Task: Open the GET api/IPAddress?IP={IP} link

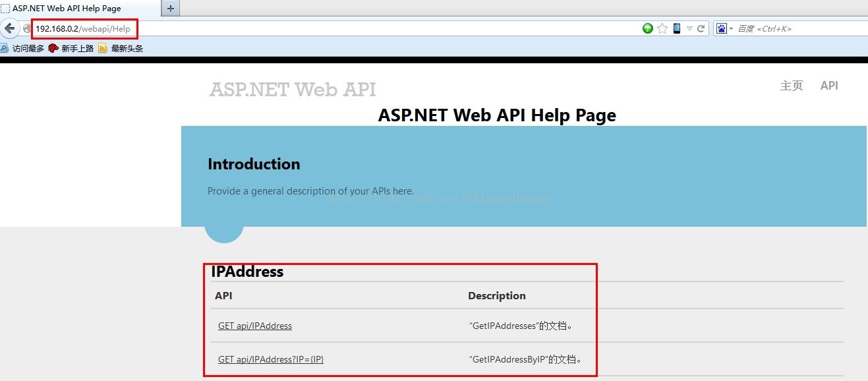Action: [271, 359]
